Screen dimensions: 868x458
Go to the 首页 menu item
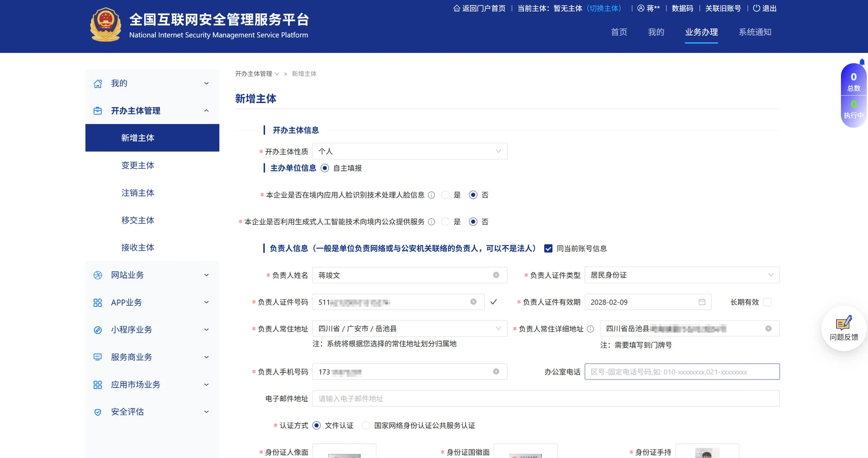[619, 32]
